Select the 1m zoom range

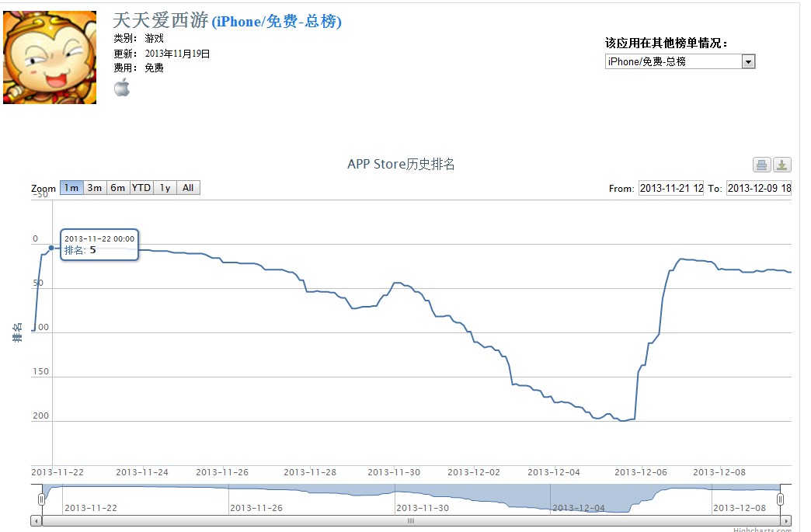(x=71, y=188)
